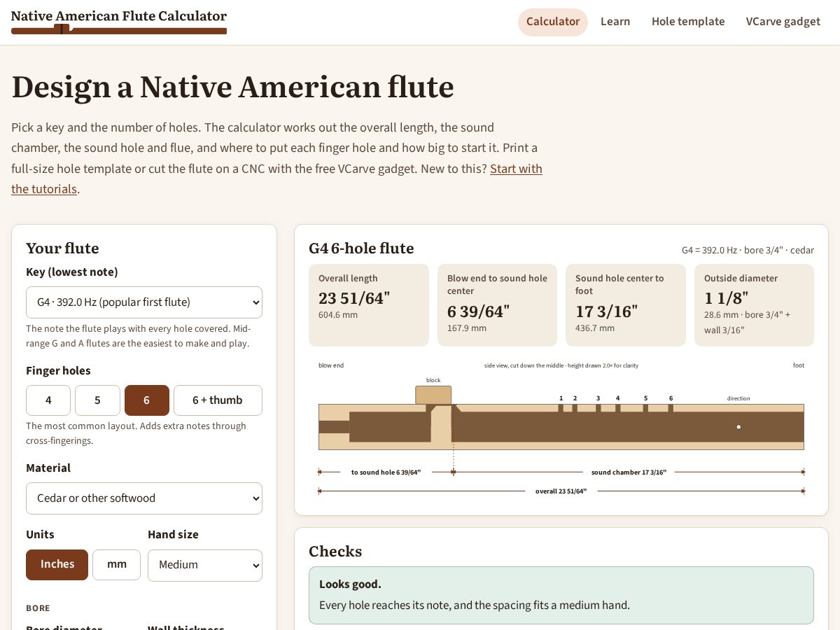This screenshot has height=630, width=840.
Task: Click the 'Checks' section heading
Action: [x=335, y=552]
